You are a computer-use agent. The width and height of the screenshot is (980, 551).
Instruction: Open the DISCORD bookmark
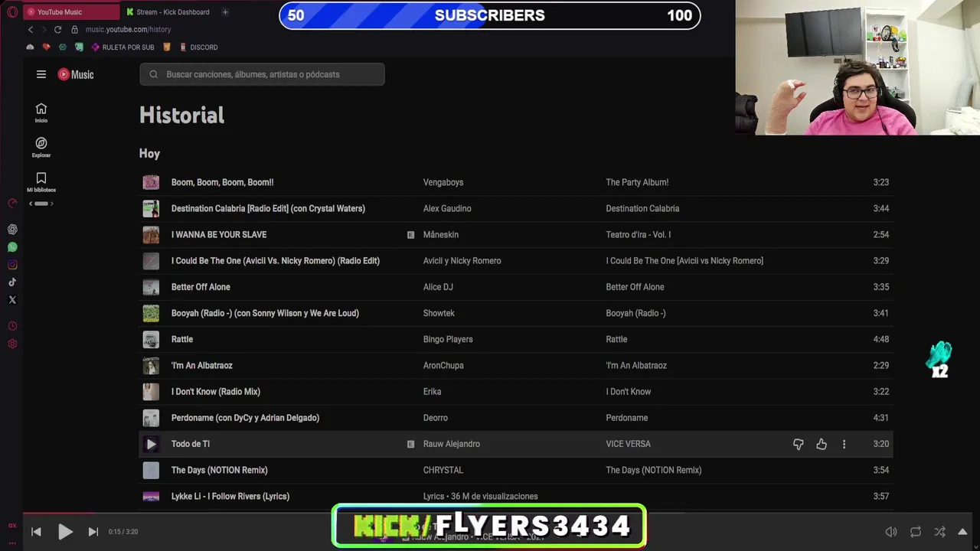(198, 47)
